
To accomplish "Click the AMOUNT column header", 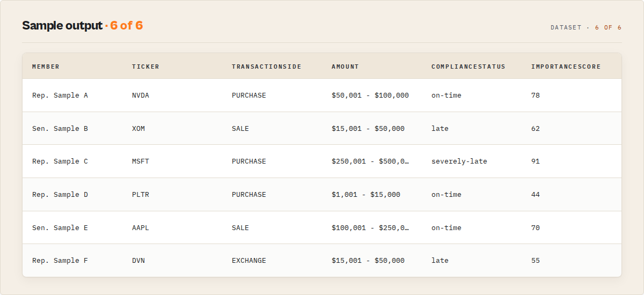I will pos(345,67).
